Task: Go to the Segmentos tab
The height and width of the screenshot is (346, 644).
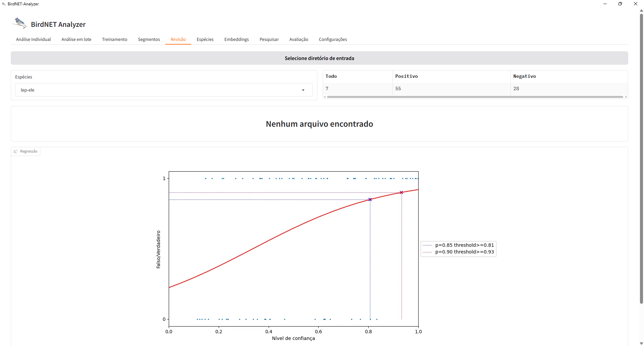Action: [x=149, y=39]
